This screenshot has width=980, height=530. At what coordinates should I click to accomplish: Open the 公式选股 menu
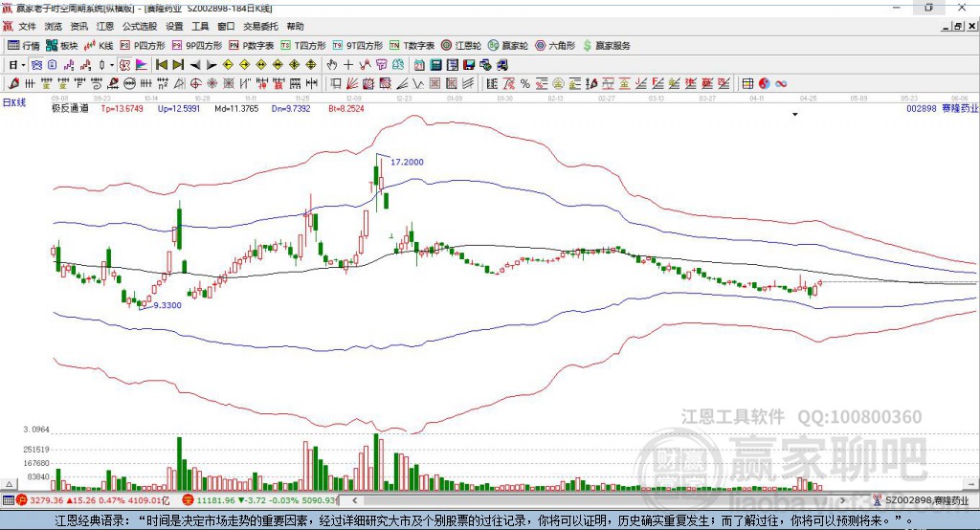(140, 26)
